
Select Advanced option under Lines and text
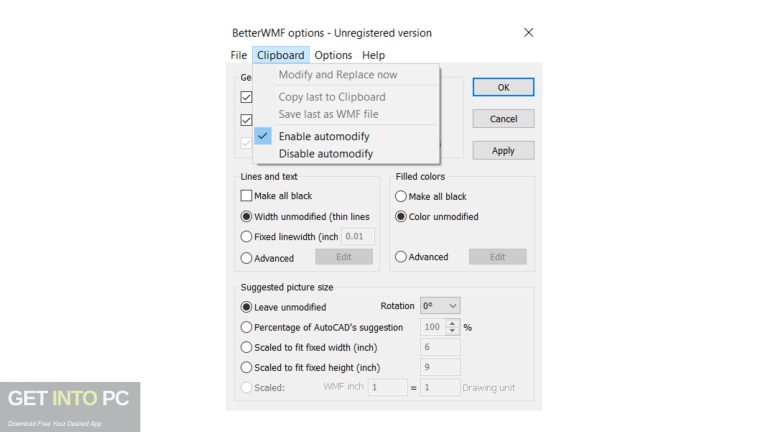(x=247, y=258)
